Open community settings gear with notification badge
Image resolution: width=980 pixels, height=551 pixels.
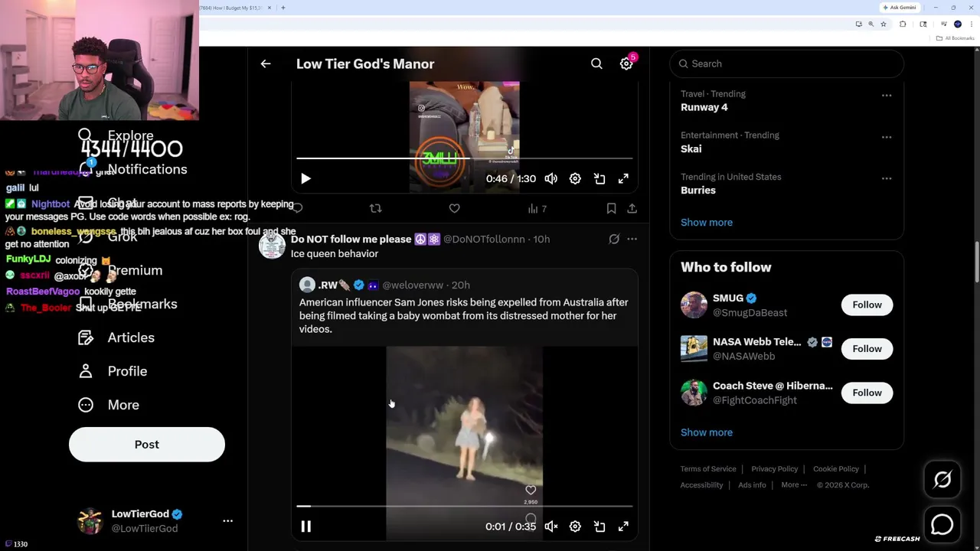[626, 64]
